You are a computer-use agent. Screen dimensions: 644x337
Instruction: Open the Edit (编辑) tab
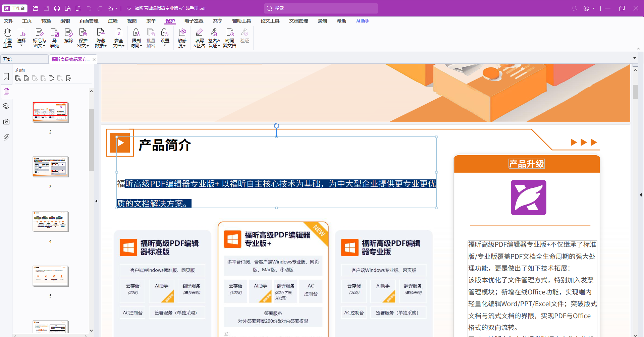(65, 21)
